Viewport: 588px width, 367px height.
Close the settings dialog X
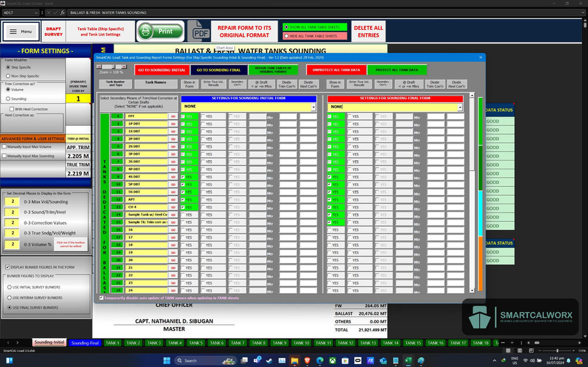coord(480,57)
